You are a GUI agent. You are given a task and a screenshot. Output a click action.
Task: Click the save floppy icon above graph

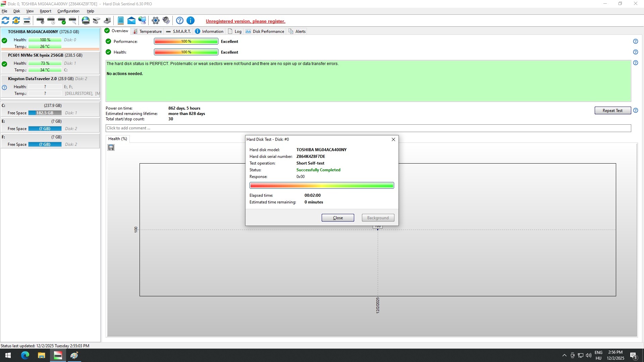coord(111,147)
